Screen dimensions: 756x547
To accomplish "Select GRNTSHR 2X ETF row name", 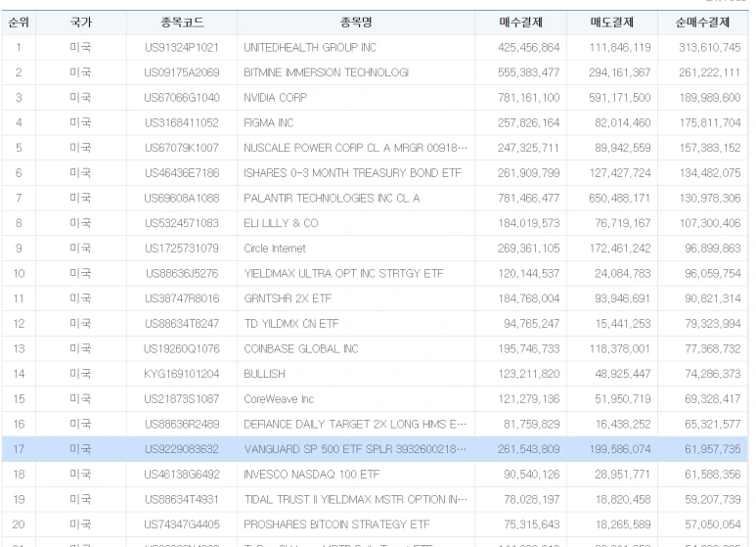I will 288,298.
